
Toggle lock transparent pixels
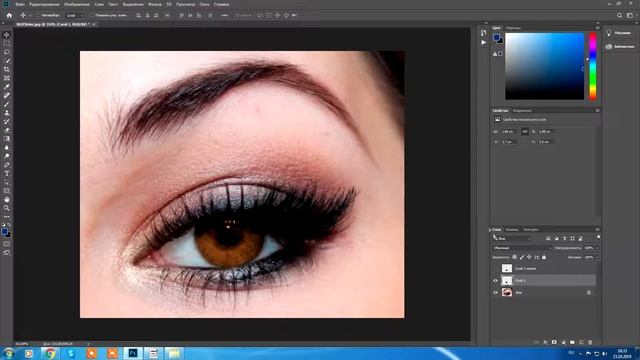[x=514, y=257]
